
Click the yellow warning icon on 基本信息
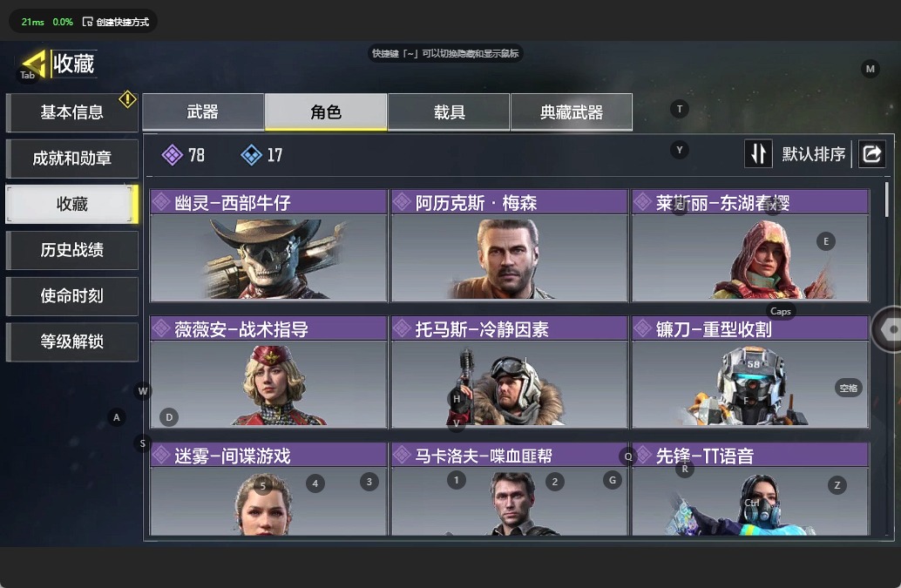[x=127, y=99]
